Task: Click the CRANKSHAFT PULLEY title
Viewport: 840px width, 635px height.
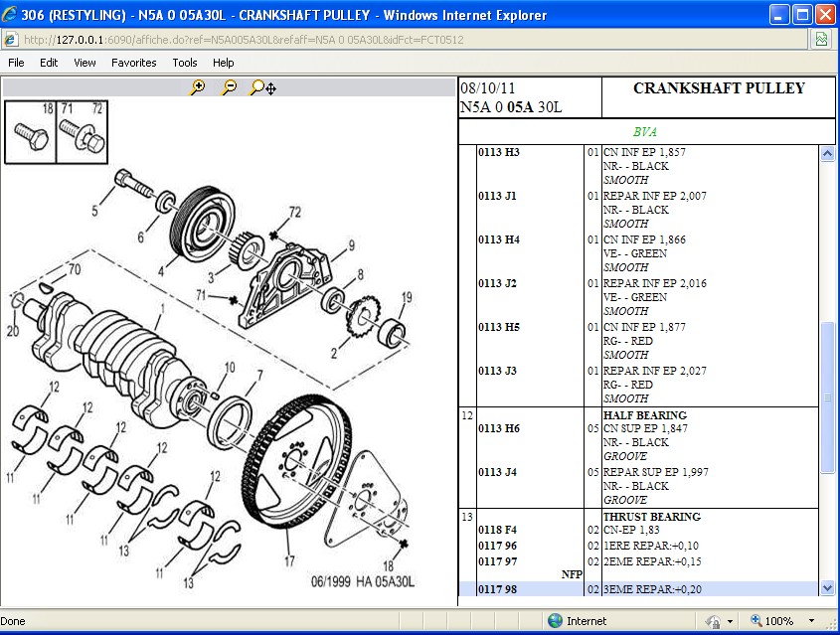Action: pos(719,88)
